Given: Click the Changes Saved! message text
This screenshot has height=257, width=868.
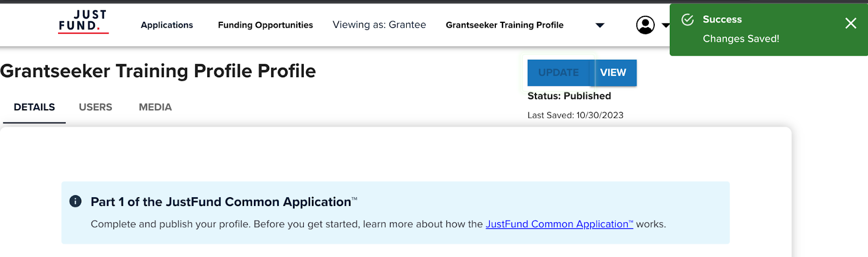Looking at the screenshot, I should (741, 39).
